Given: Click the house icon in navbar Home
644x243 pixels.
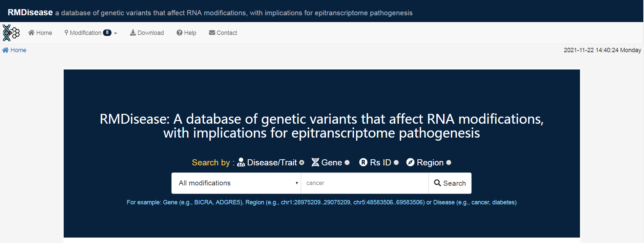Looking at the screenshot, I should [x=32, y=33].
